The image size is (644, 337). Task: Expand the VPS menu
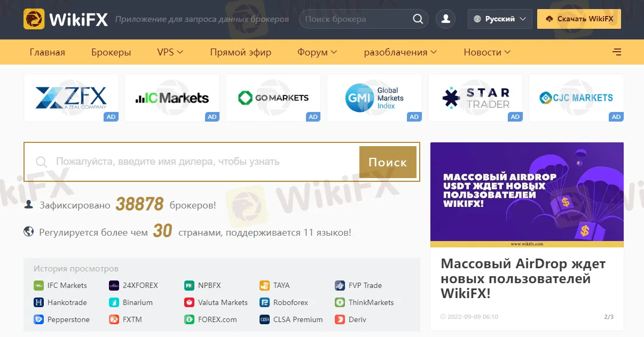[170, 52]
